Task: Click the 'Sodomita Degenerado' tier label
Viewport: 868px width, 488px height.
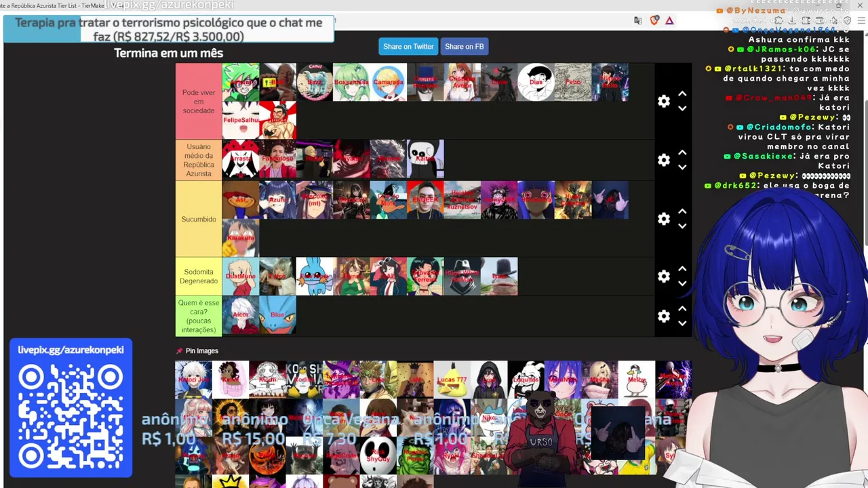Action: [199, 277]
